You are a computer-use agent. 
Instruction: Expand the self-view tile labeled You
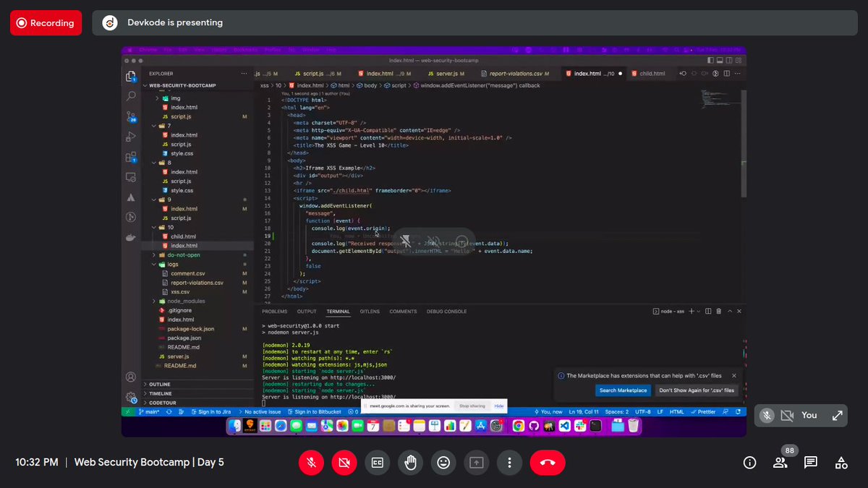tap(837, 415)
